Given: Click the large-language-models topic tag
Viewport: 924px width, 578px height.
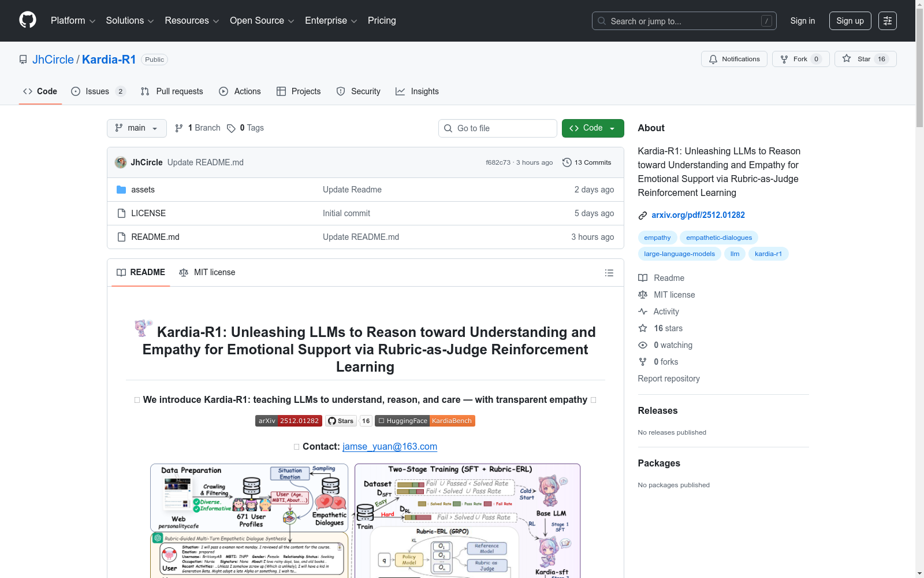Looking at the screenshot, I should (679, 254).
